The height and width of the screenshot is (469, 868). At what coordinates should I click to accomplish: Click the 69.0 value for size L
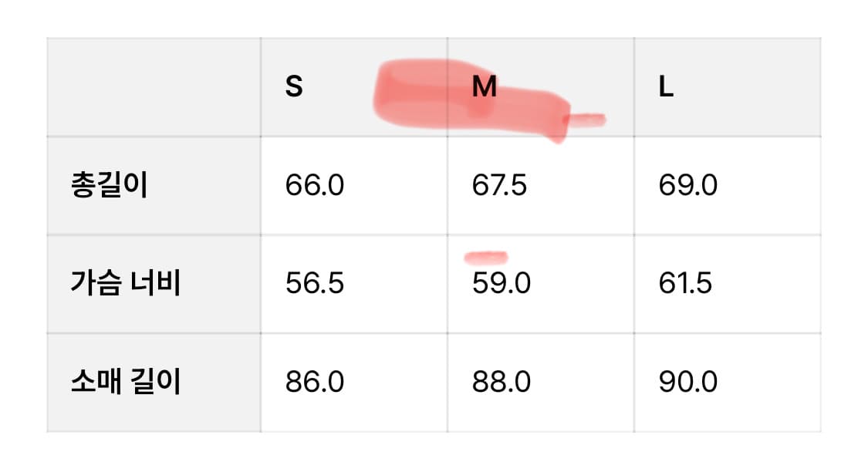(x=687, y=186)
